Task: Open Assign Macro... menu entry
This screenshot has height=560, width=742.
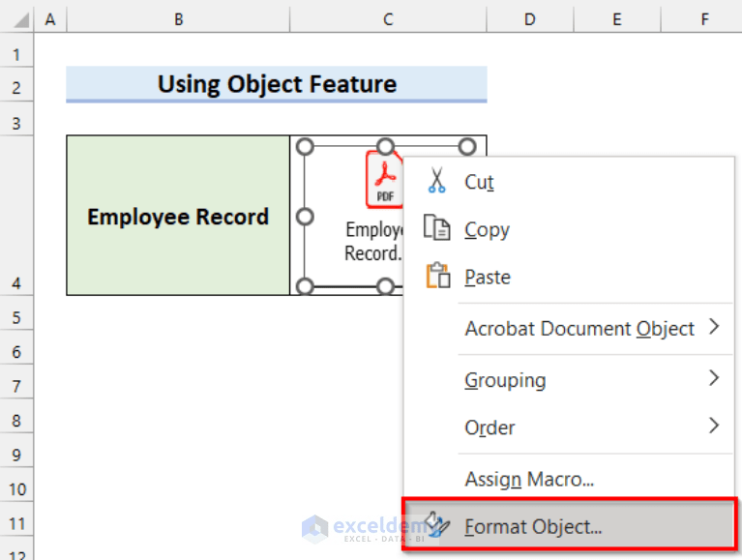Action: click(568, 479)
